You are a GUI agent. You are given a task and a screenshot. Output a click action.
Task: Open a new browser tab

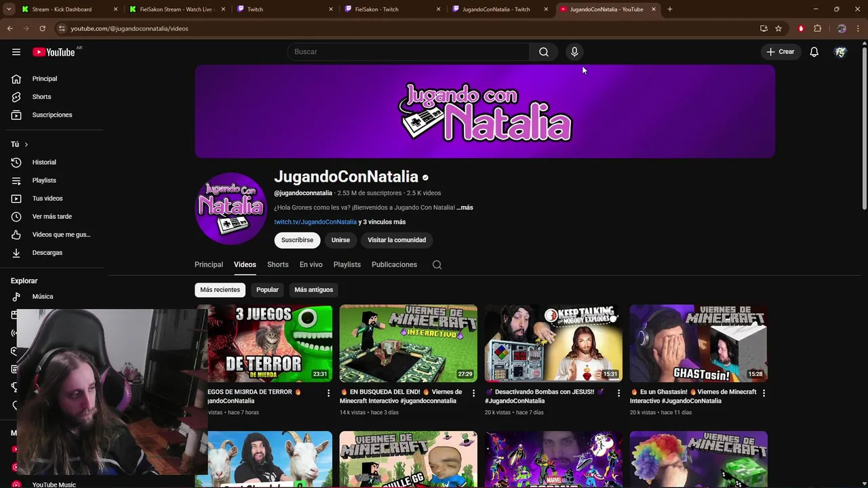(669, 9)
